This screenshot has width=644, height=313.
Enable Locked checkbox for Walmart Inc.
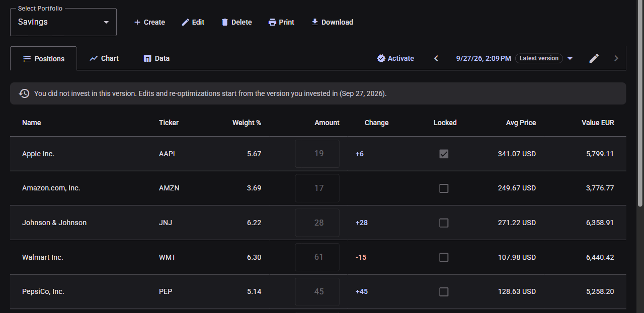point(444,257)
